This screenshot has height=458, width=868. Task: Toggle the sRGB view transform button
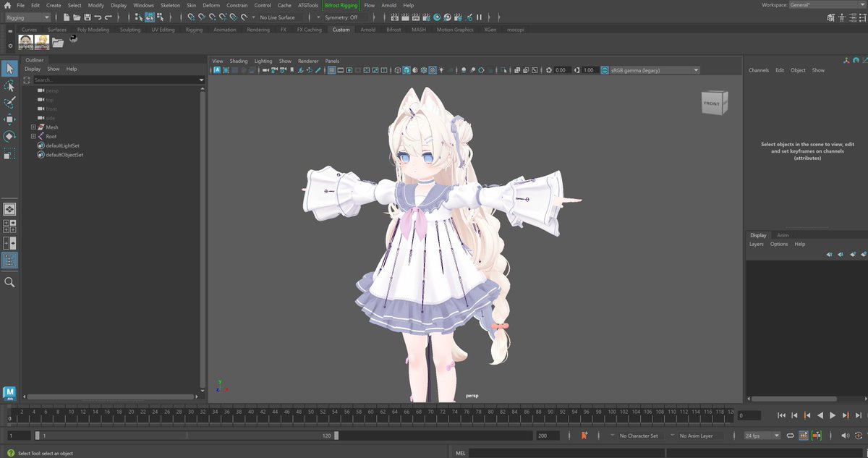[603, 70]
